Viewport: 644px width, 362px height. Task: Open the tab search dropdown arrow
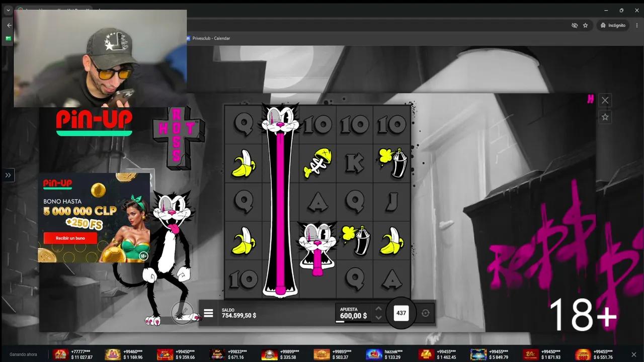(x=8, y=10)
